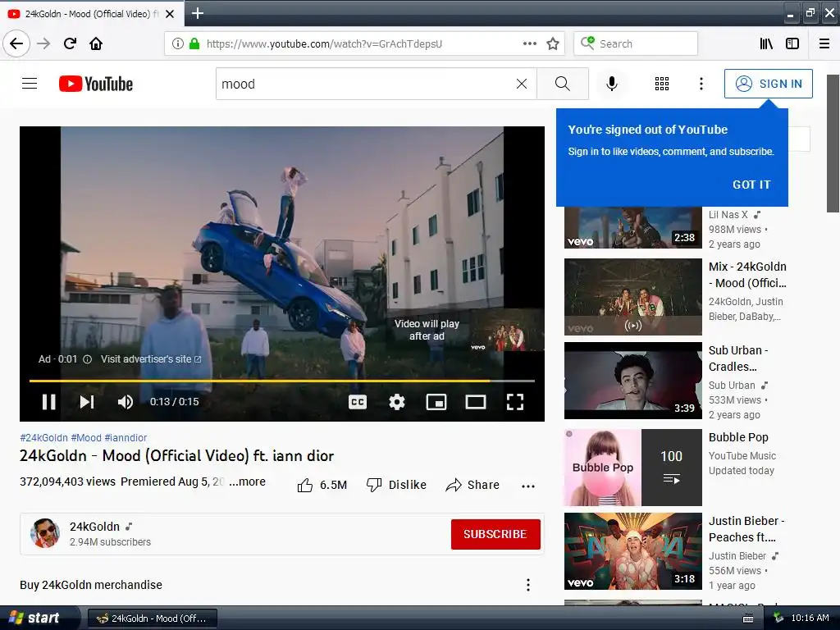Open Justin Bieber - Peaches video title
Viewport: 840px width, 630px height.
pyautogui.click(x=746, y=529)
